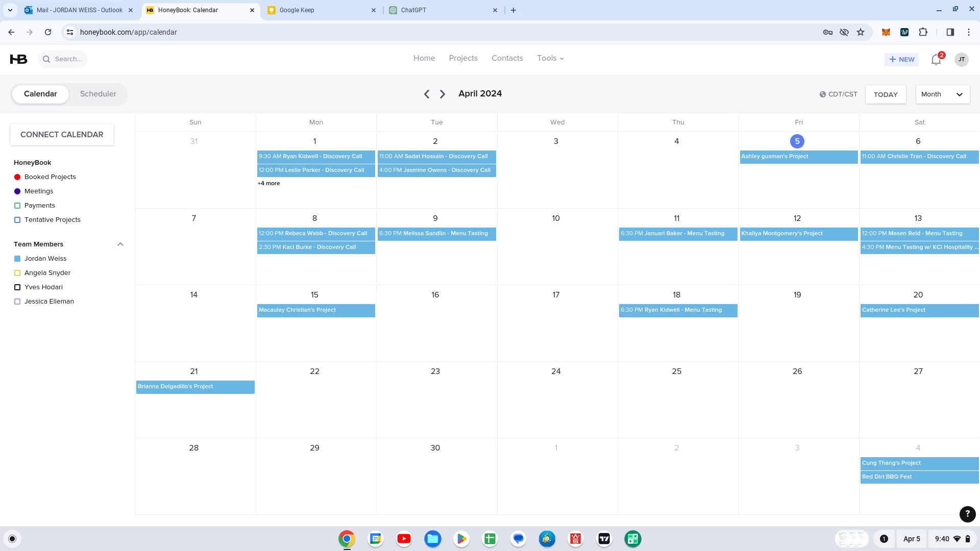980x551 pixels.
Task: Click the Booked Projects red color dot
Action: pyautogui.click(x=17, y=177)
